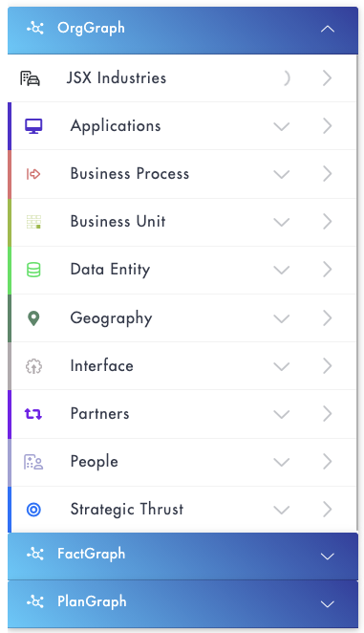364x633 pixels.
Task: Collapse the OrgGraph section
Action: click(328, 29)
